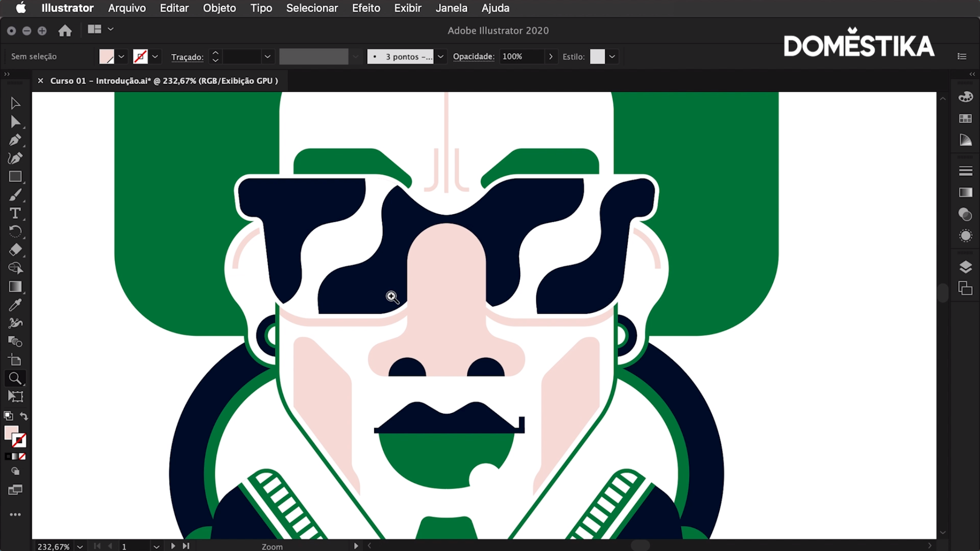Open the 3 pontos brush definition dropdown
This screenshot has width=980, height=551.
[440, 56]
